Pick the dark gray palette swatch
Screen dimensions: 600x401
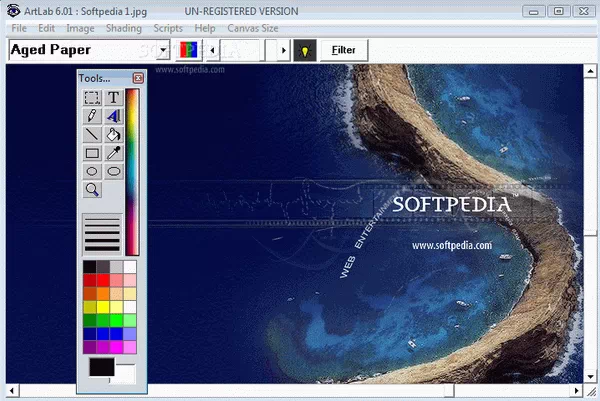coord(103,267)
